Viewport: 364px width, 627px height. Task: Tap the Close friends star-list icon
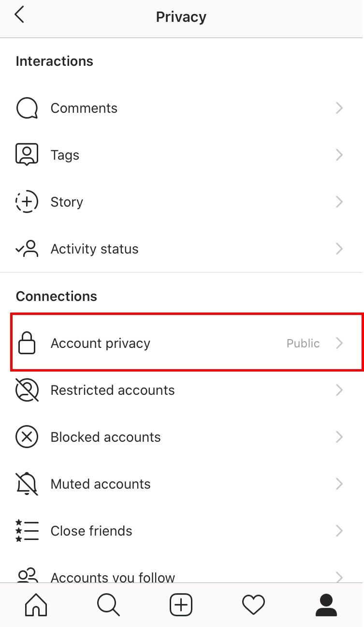pyautogui.click(x=27, y=531)
